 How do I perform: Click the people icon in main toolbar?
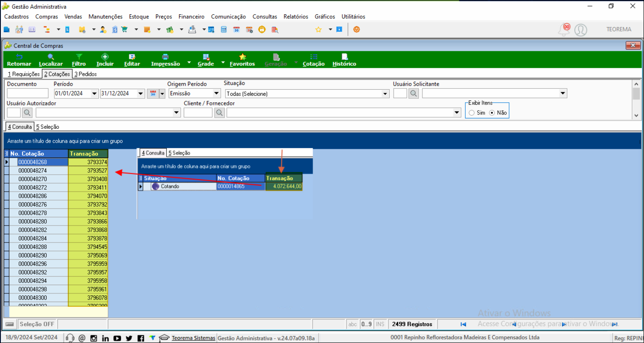(x=19, y=30)
